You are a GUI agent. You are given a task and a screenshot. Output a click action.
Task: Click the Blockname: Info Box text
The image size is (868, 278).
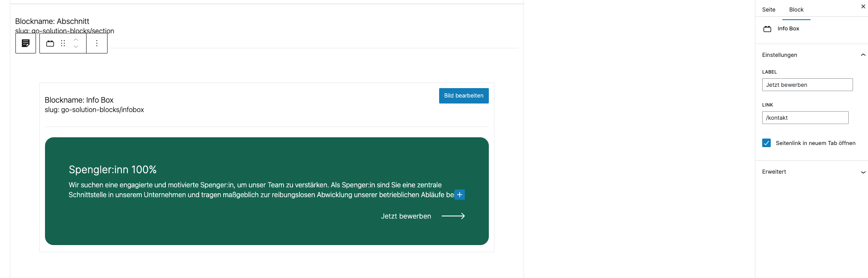click(x=79, y=100)
